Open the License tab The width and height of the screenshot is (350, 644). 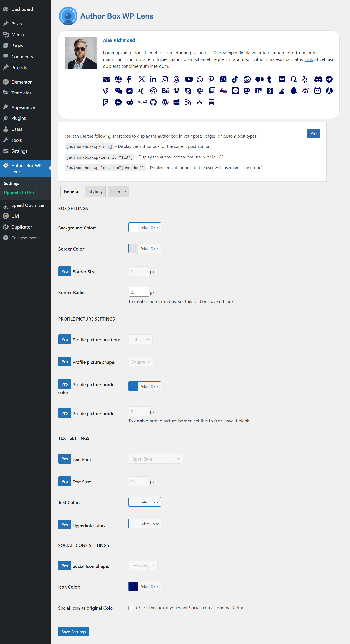coord(118,191)
